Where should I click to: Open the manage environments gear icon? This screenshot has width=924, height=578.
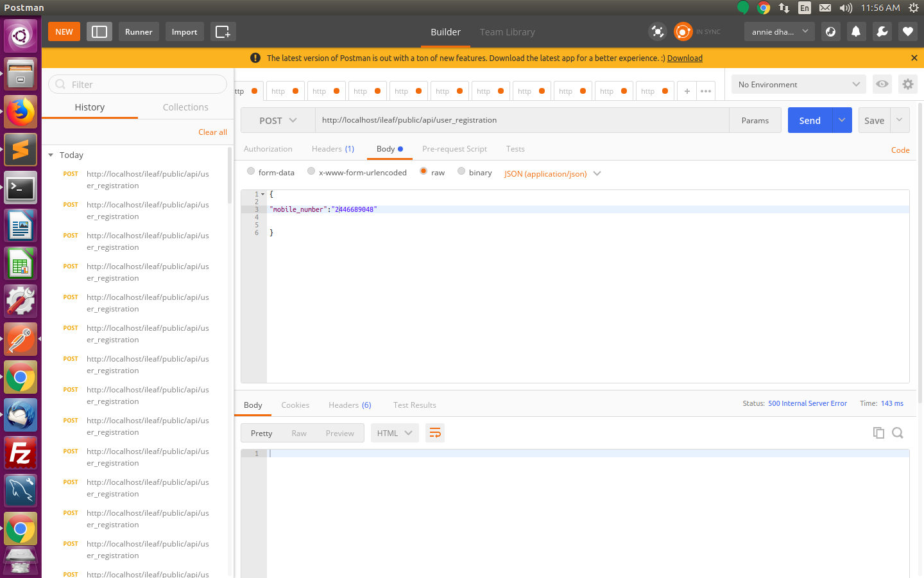pyautogui.click(x=907, y=84)
